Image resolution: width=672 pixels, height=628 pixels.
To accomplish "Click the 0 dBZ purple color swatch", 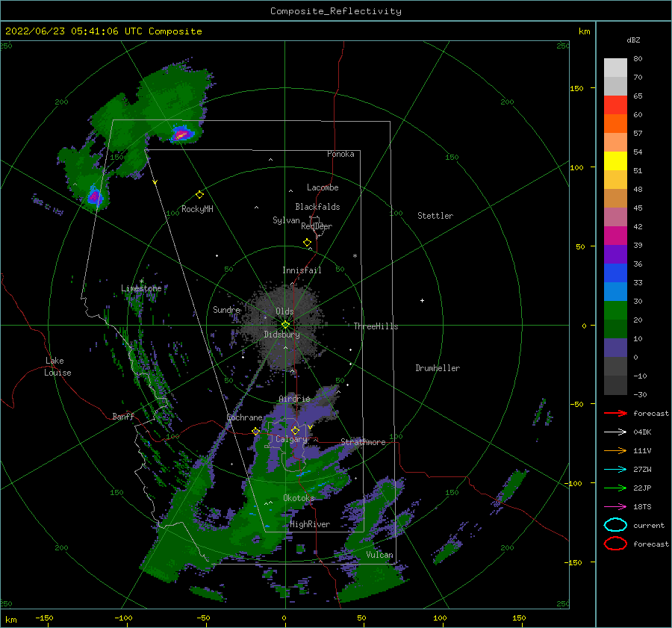I will pos(615,348).
